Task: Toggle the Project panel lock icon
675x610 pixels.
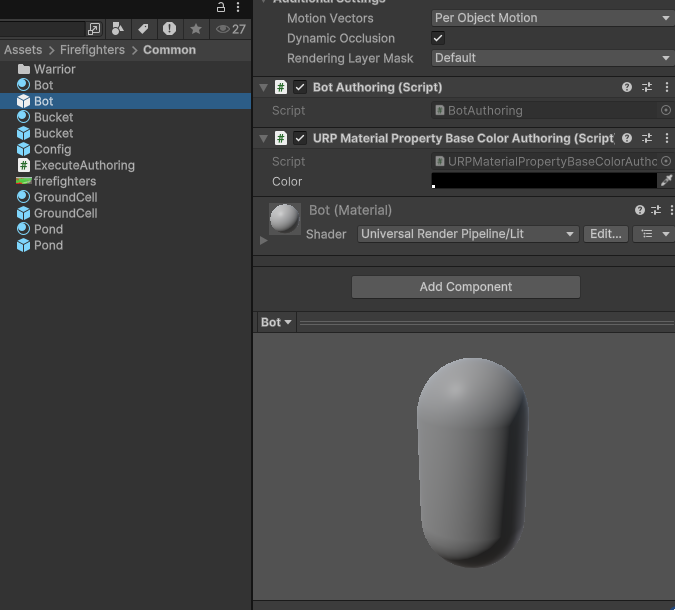Action: [x=221, y=7]
